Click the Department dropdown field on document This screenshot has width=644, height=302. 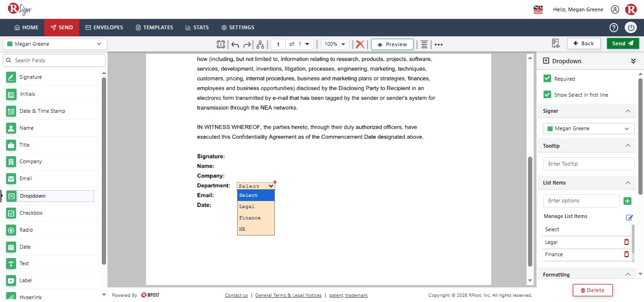256,186
